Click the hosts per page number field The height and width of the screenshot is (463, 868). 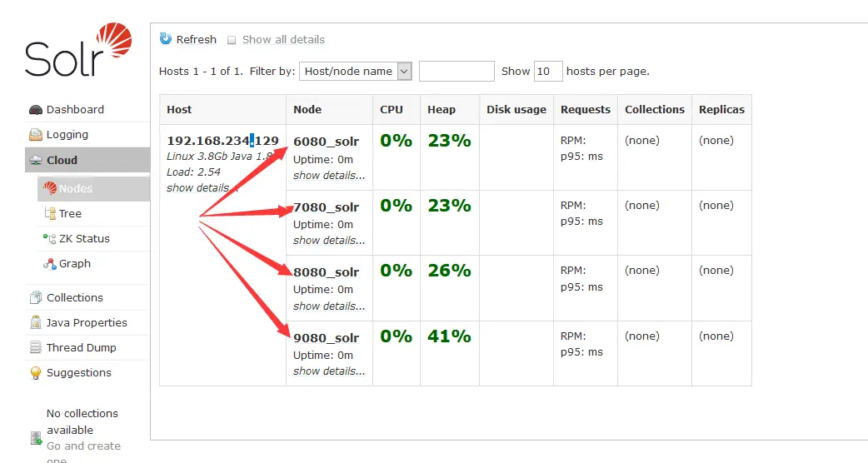tap(548, 71)
